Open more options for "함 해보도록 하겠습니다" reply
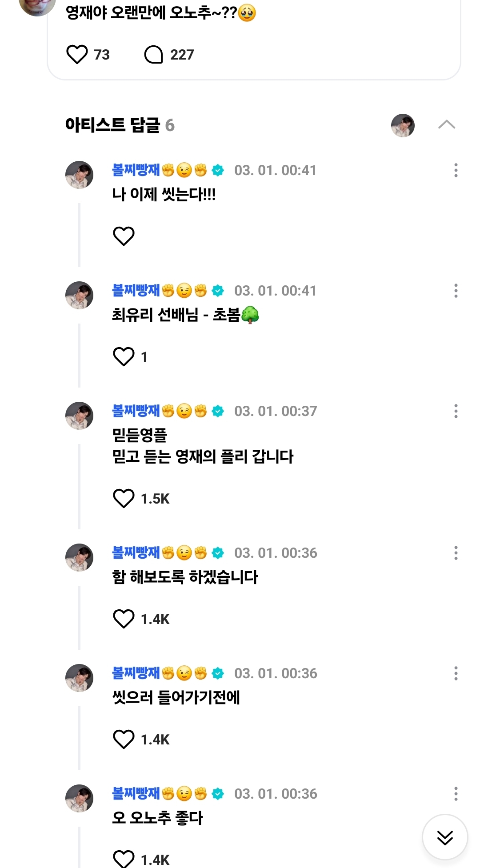This screenshot has height=868, width=480. pos(456,553)
